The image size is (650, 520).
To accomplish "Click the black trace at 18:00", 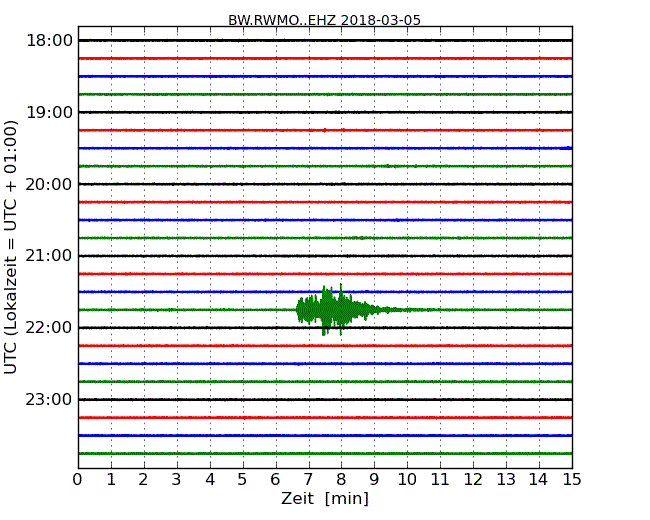I will pyautogui.click(x=325, y=41).
